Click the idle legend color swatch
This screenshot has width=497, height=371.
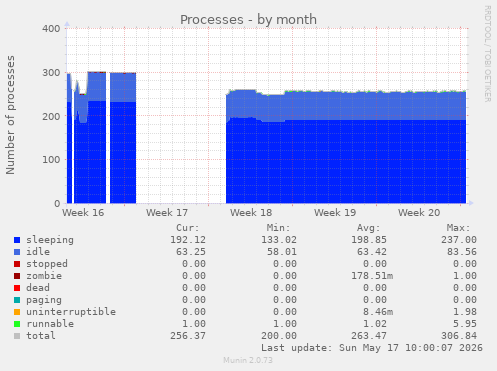17,252
